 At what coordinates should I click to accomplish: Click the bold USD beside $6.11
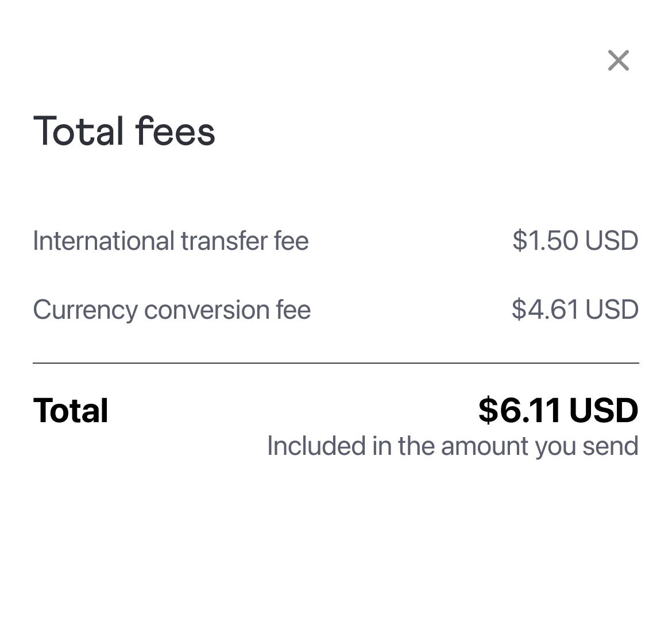pyautogui.click(x=604, y=410)
